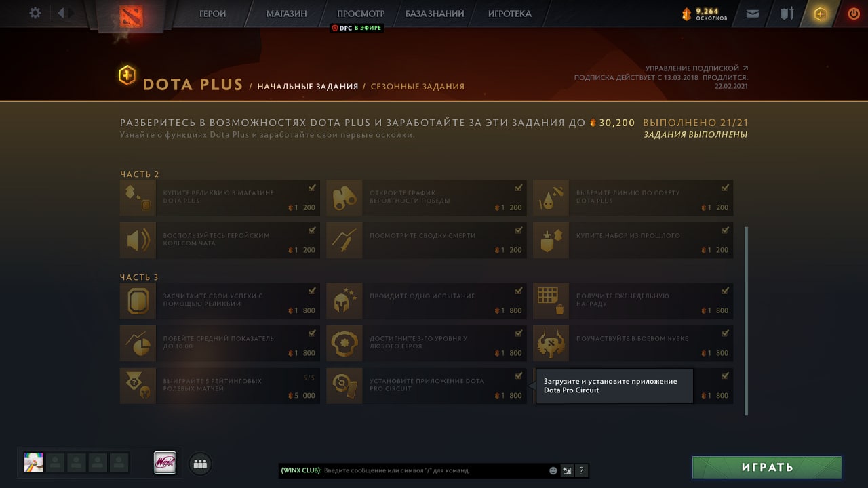The height and width of the screenshot is (488, 868).
Task: Open settings via the gear icon
Action: (35, 13)
